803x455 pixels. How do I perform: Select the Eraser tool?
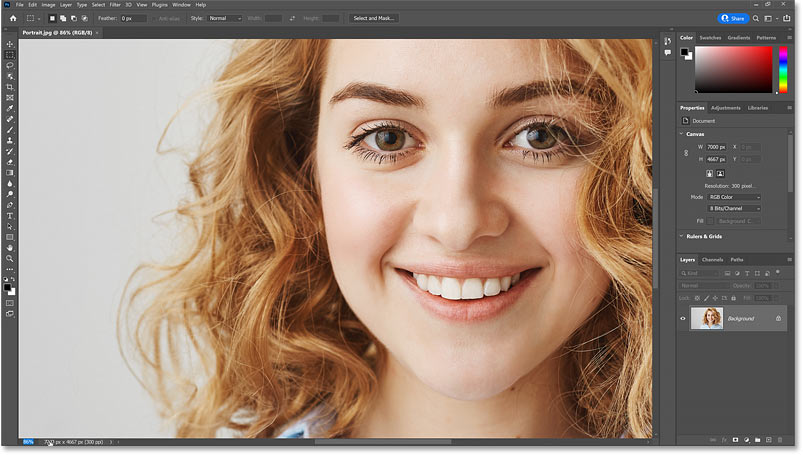[x=10, y=162]
